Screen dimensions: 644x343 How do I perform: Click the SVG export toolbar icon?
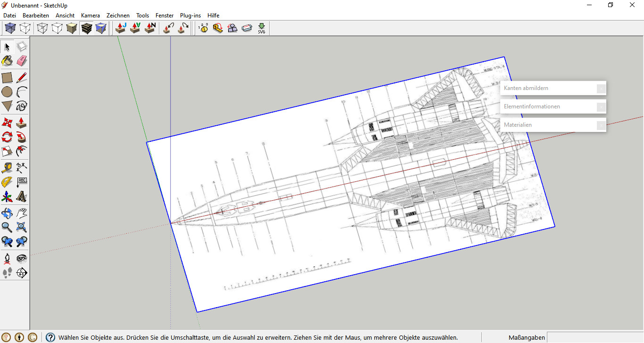pos(262,28)
